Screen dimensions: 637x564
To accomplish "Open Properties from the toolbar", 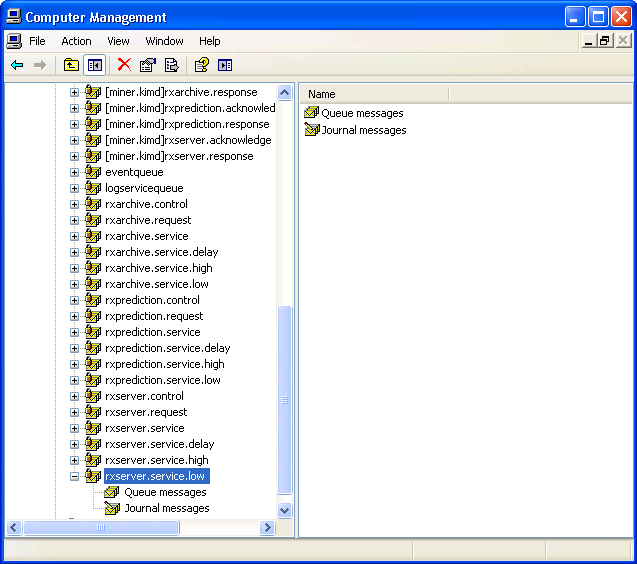I will 148,65.
